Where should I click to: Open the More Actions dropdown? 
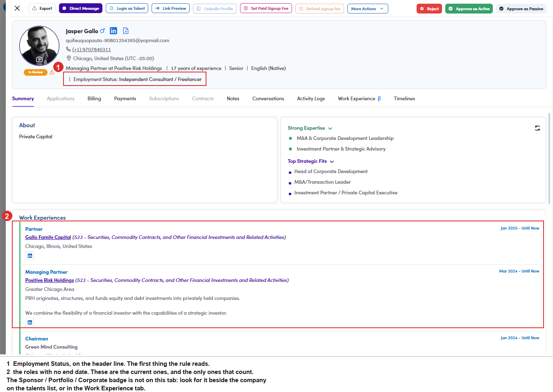point(368,8)
